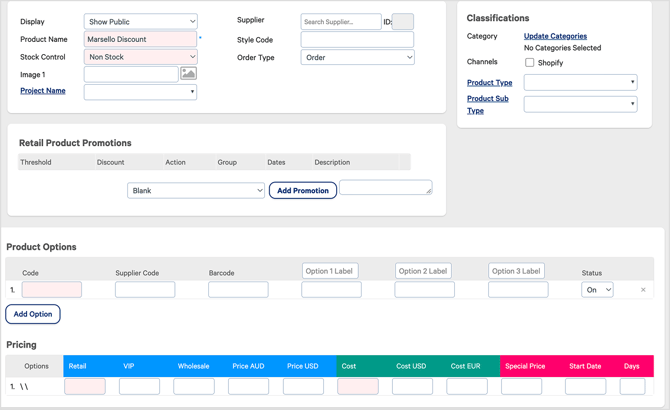Click the Special Price column header
Viewport: 670px width, 410px height.
pos(525,366)
